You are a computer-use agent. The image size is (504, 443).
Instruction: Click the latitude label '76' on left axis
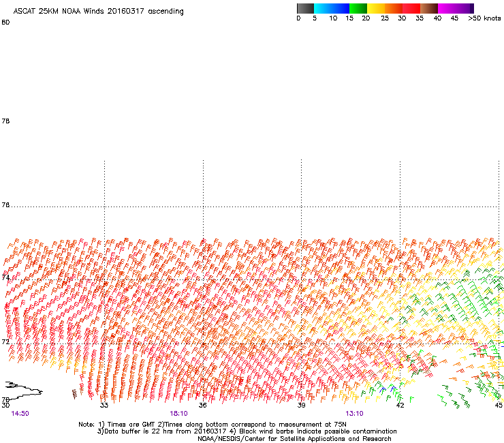point(5,204)
